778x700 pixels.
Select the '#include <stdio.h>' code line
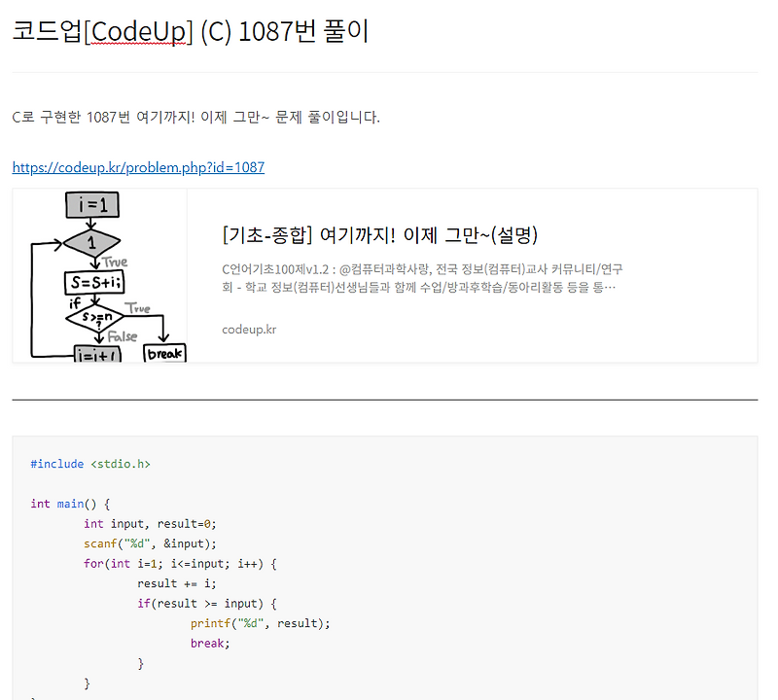tap(89, 464)
